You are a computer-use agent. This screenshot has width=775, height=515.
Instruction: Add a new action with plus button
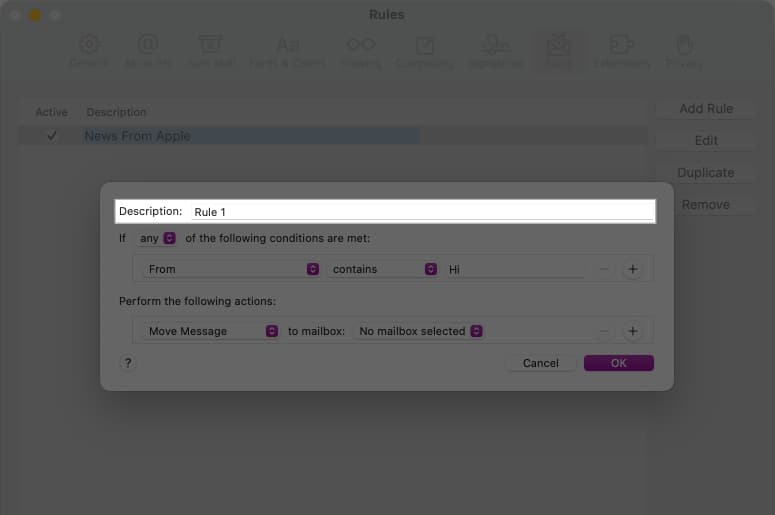[633, 331]
